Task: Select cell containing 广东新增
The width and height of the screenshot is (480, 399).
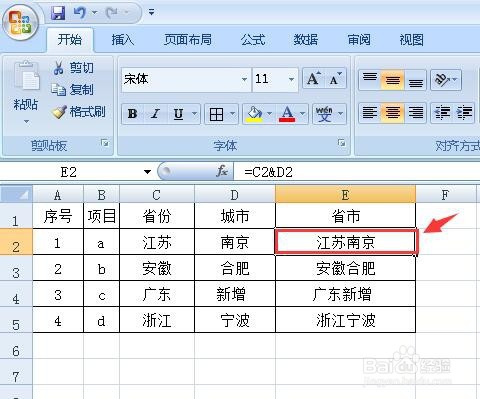Action: point(346,294)
